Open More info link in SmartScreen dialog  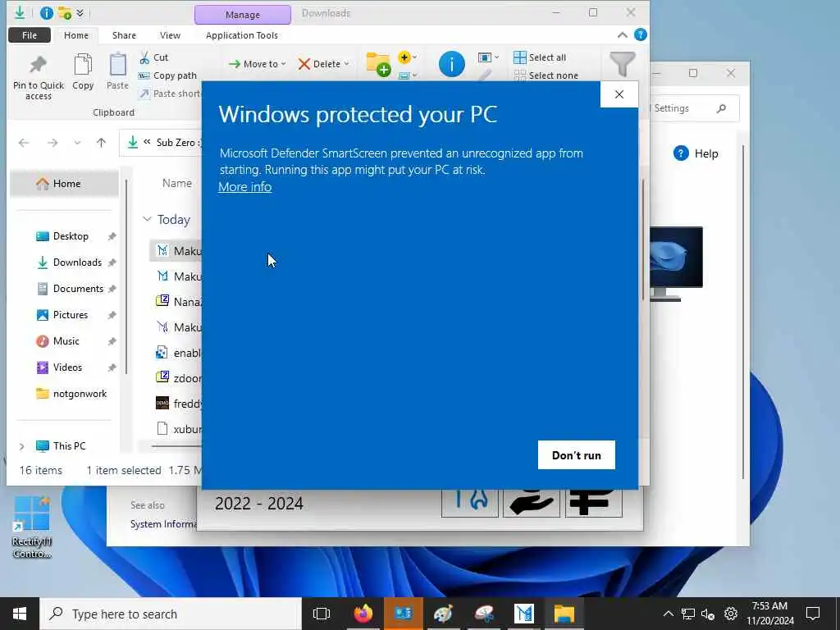[244, 187]
